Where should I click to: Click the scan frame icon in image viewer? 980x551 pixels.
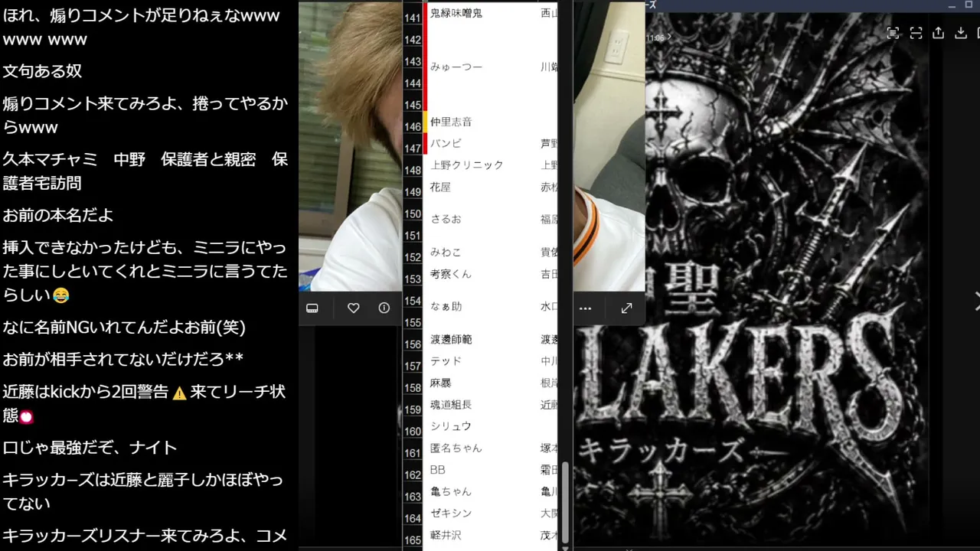click(916, 33)
